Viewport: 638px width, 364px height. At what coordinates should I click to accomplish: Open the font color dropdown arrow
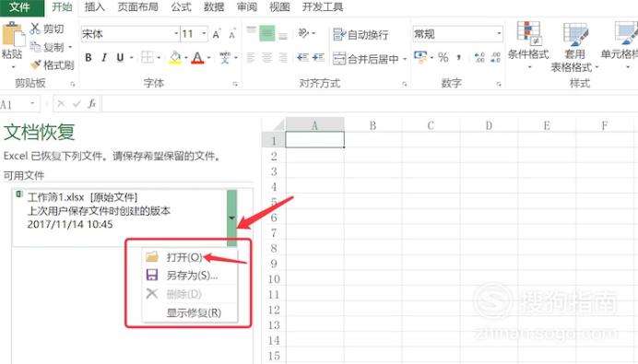[208, 58]
